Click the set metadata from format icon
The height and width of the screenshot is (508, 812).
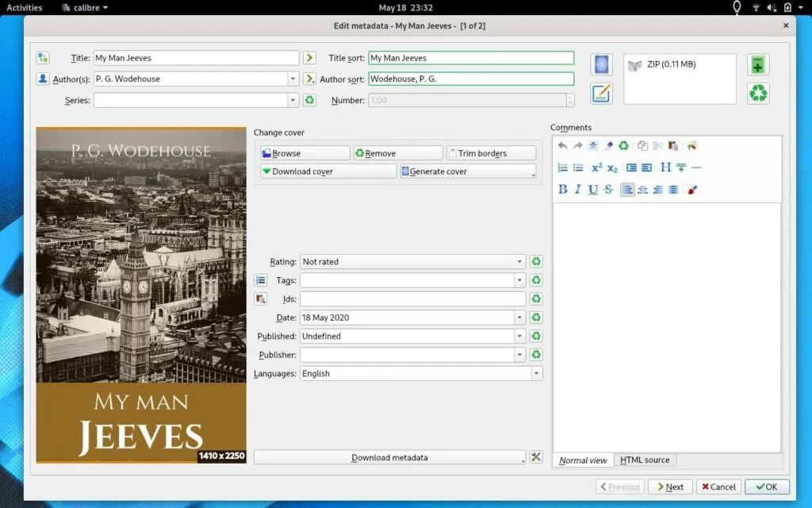click(601, 94)
